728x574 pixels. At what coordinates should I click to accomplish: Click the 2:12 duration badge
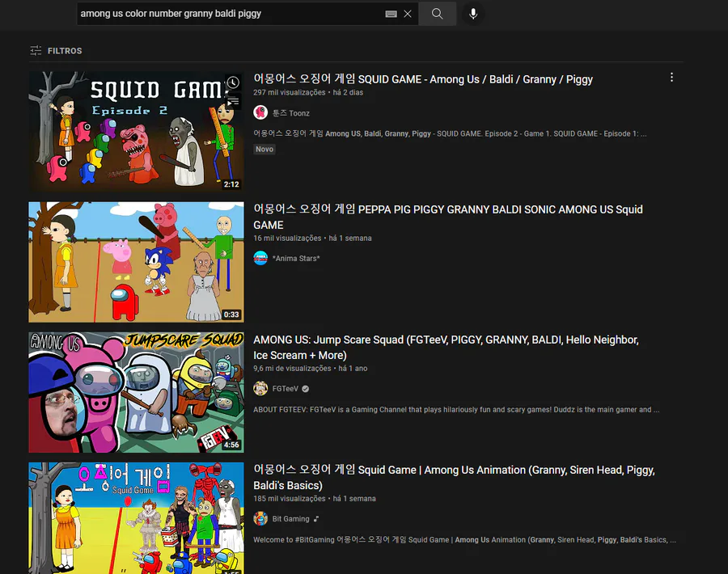pyautogui.click(x=231, y=184)
